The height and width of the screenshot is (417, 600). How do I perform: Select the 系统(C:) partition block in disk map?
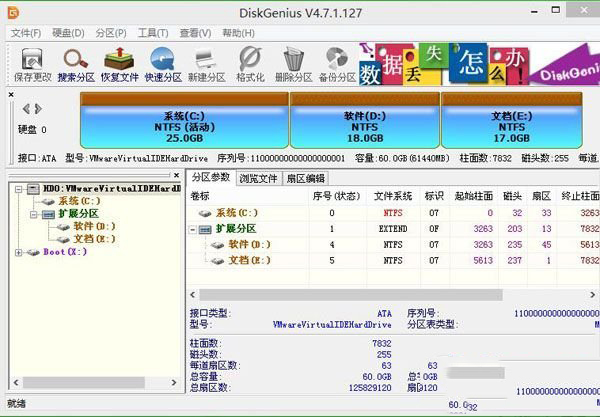tap(184, 120)
